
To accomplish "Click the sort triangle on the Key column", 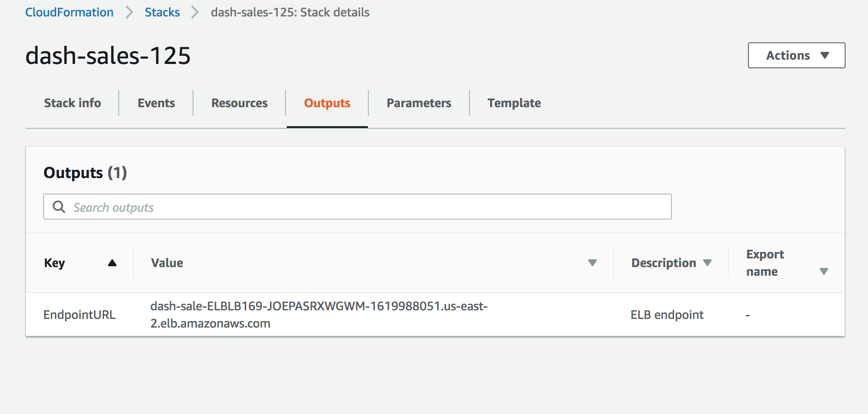I will point(113,262).
